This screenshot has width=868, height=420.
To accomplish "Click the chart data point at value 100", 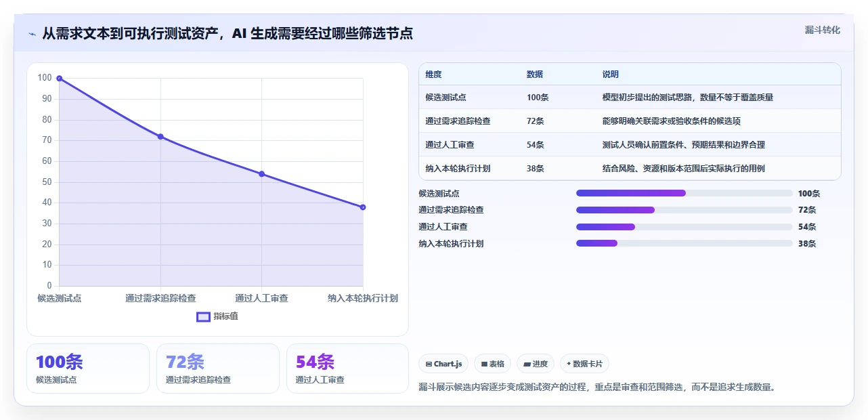I will click(x=60, y=79).
